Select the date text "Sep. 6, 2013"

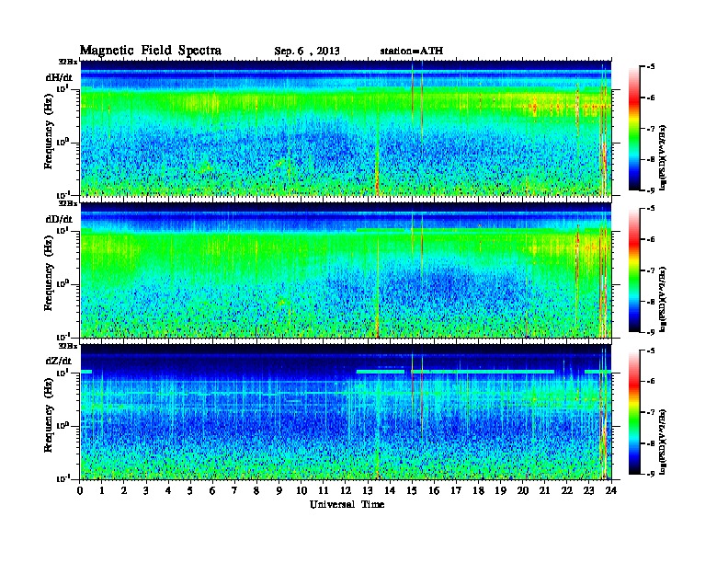click(307, 52)
